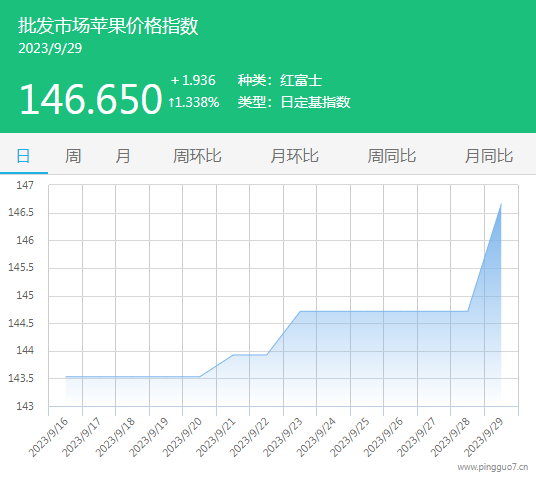Viewport: 536px width, 478px height.
Task: Click the 红富士 variety label
Action: (x=301, y=81)
